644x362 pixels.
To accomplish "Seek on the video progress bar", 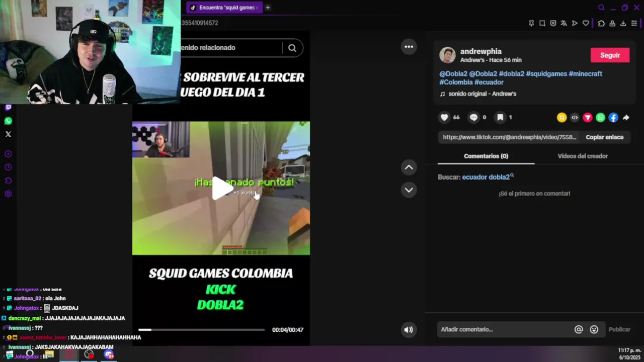I will coord(201,330).
